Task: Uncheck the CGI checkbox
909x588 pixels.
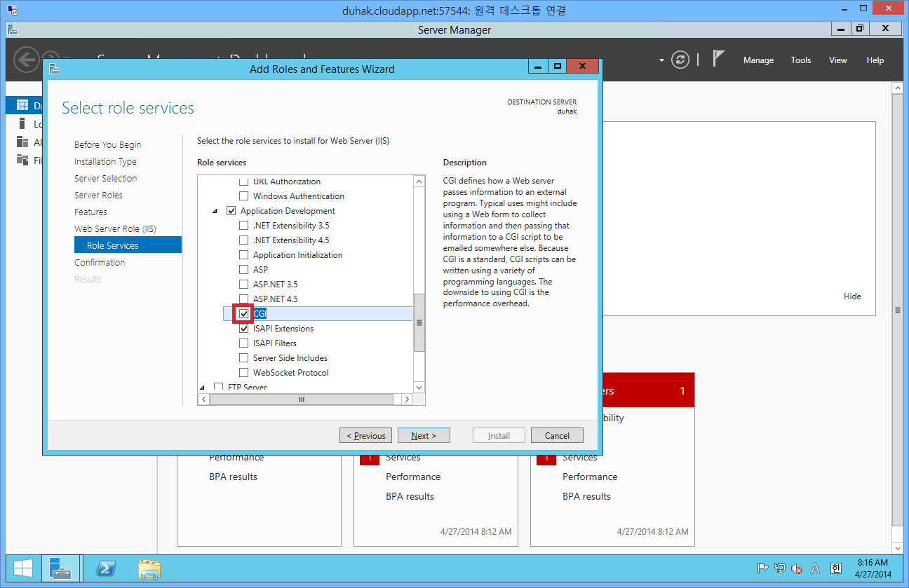Action: [243, 314]
